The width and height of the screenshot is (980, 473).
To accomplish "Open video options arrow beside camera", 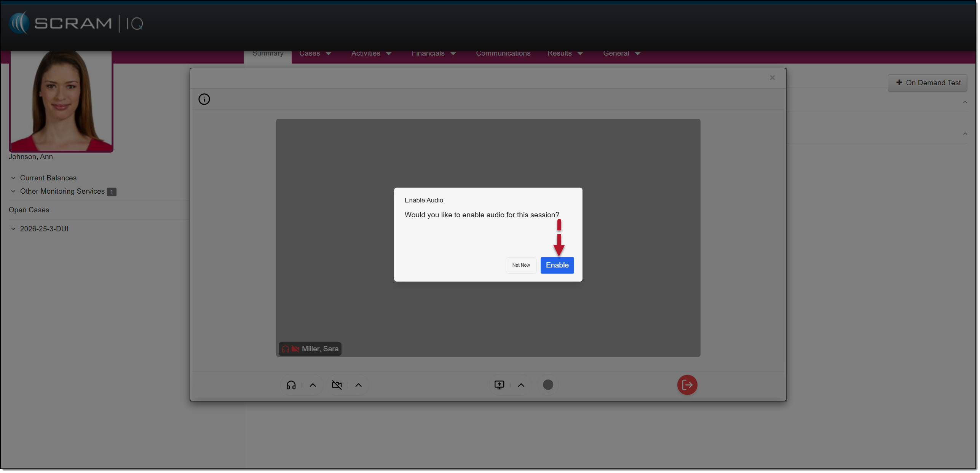I will click(x=358, y=385).
